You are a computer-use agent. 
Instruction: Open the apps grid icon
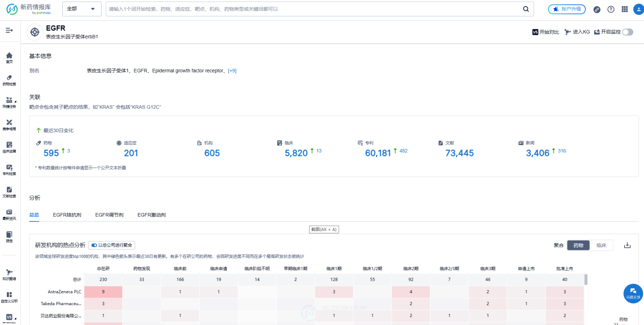tap(625, 10)
